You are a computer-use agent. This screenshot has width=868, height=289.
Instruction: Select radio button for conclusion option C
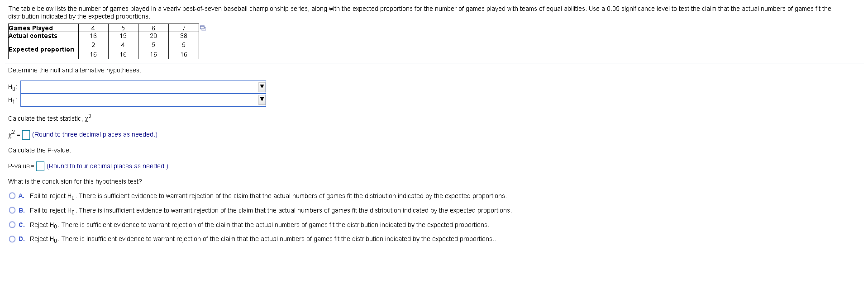(11, 224)
